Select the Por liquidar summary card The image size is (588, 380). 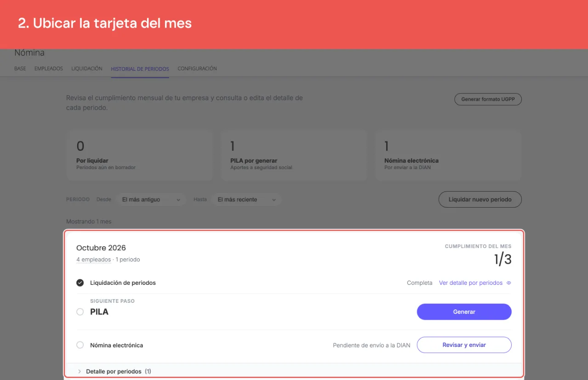(140, 156)
